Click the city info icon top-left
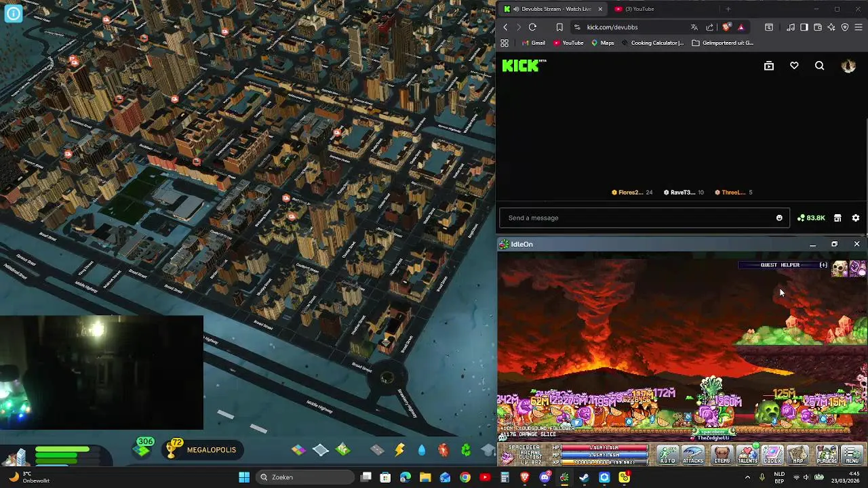The image size is (868, 488). 13,13
